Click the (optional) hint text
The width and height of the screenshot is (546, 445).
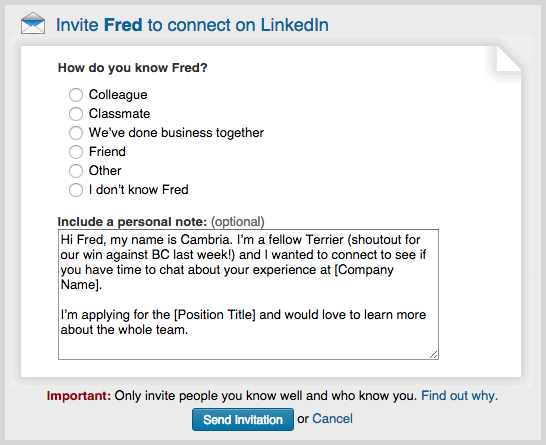[x=238, y=222]
